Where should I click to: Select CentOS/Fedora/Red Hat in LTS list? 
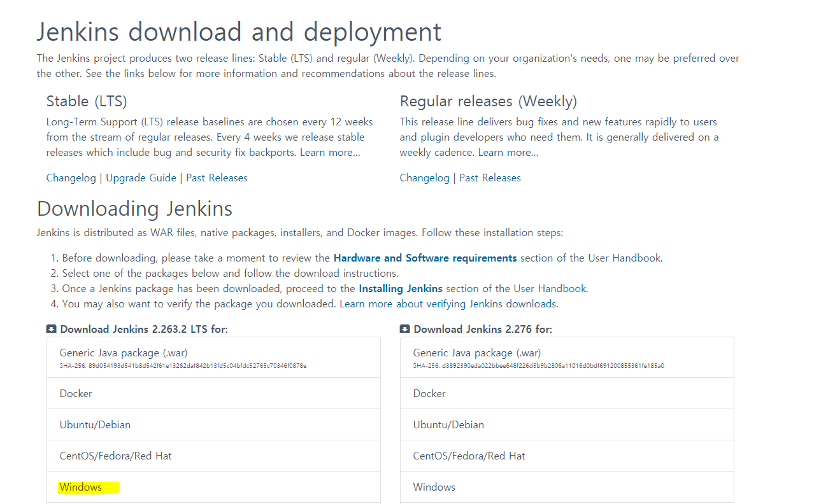tap(213, 456)
